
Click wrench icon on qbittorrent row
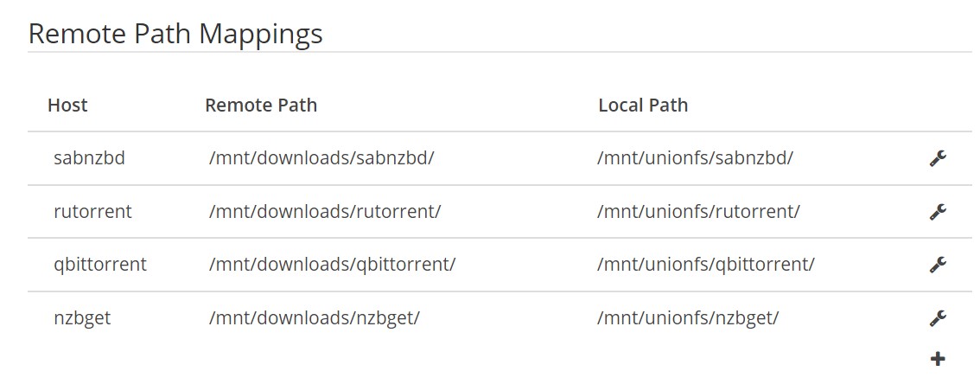coord(938,265)
